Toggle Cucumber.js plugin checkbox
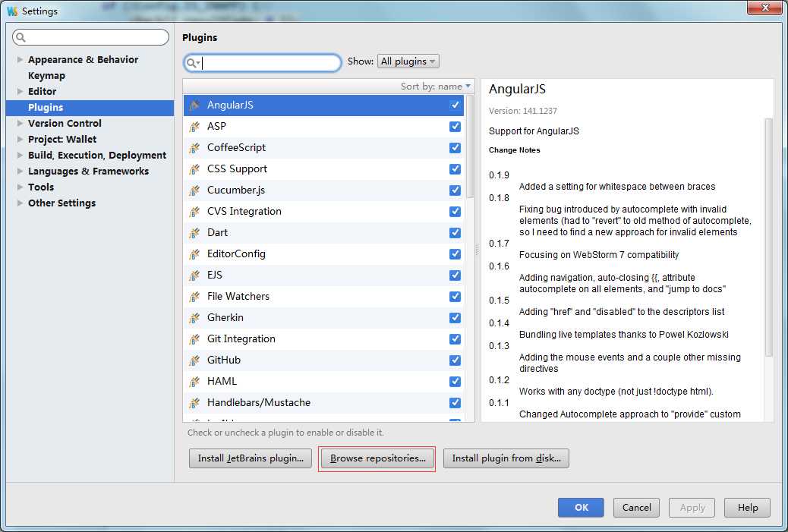The image size is (788, 532). [455, 190]
